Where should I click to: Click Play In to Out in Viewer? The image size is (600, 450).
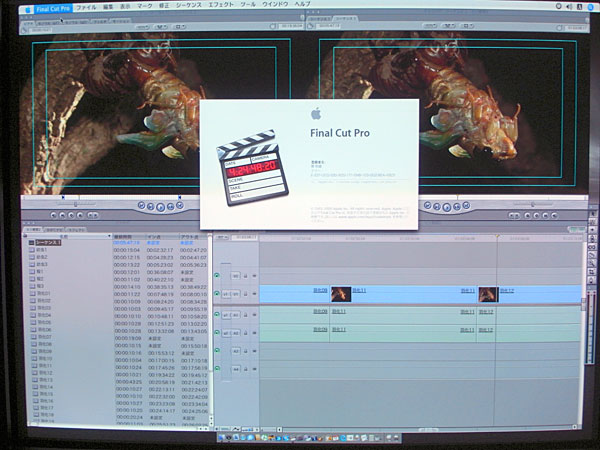(x=151, y=207)
